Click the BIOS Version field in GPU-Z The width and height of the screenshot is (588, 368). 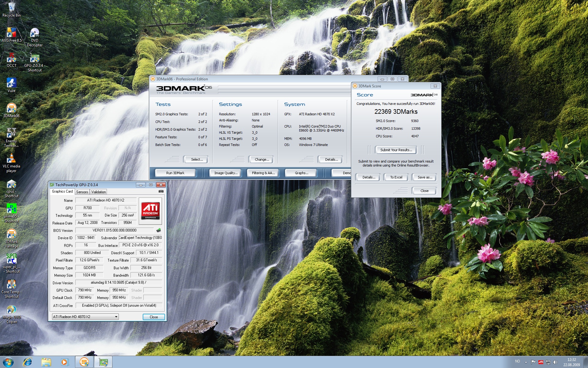click(x=115, y=230)
